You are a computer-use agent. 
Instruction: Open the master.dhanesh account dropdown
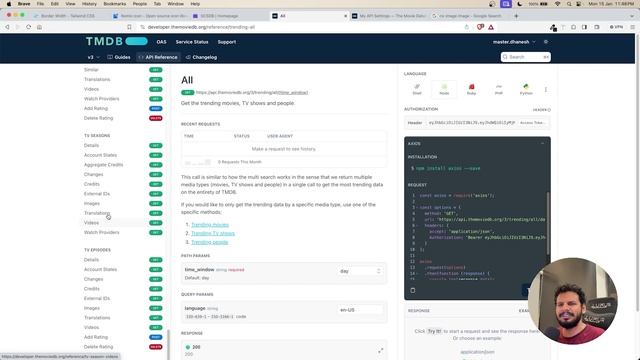(x=514, y=42)
